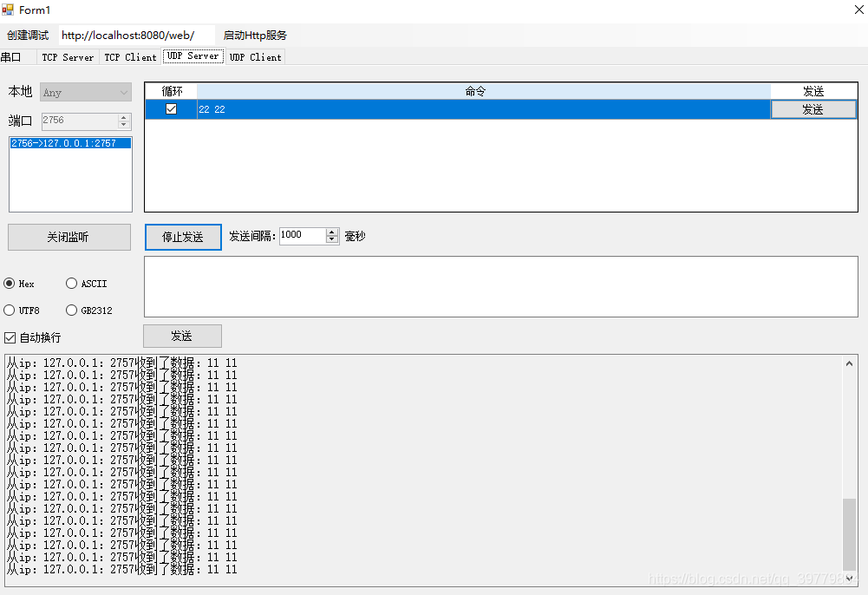
Task: Click the 发送间隔 1000 interval field
Action: click(x=303, y=236)
